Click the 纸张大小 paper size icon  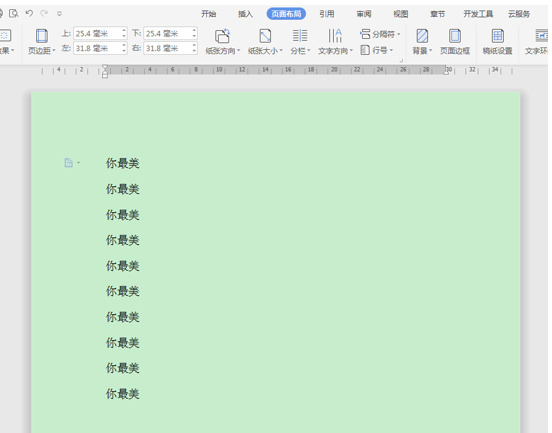coord(265,36)
